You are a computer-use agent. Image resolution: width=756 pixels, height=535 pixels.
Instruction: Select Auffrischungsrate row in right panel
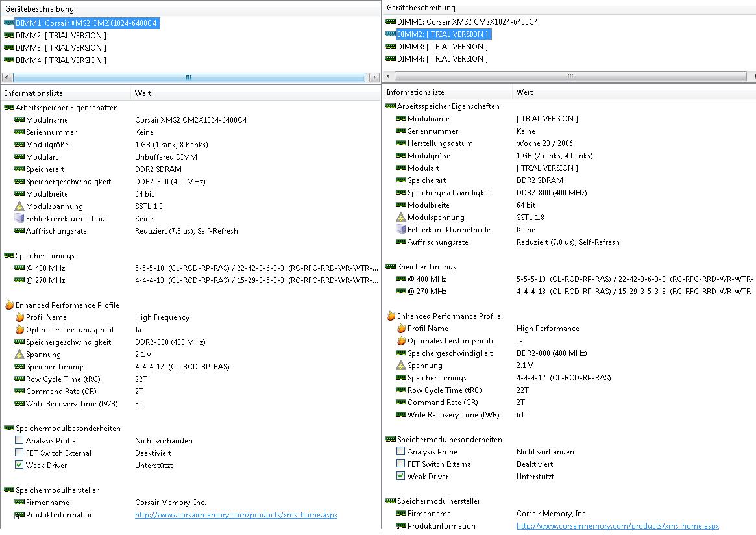tap(507, 242)
